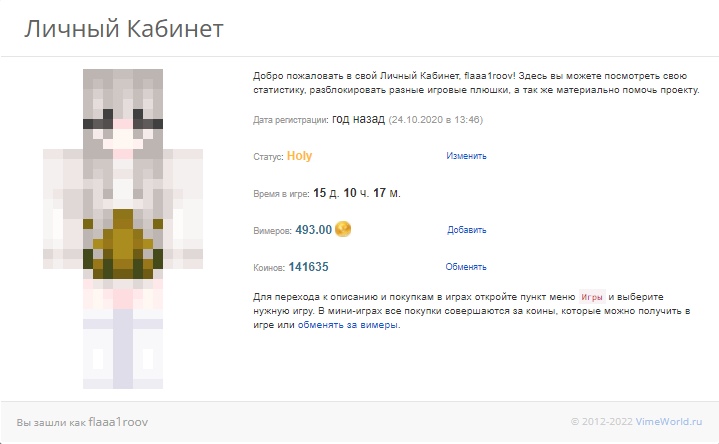Visit the VimeWorld.ru footer link
Image resolution: width=719 pixels, height=444 pixels.
[669, 422]
